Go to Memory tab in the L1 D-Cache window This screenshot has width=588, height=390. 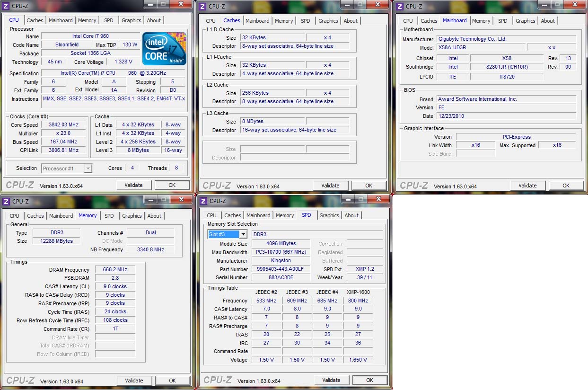point(284,21)
